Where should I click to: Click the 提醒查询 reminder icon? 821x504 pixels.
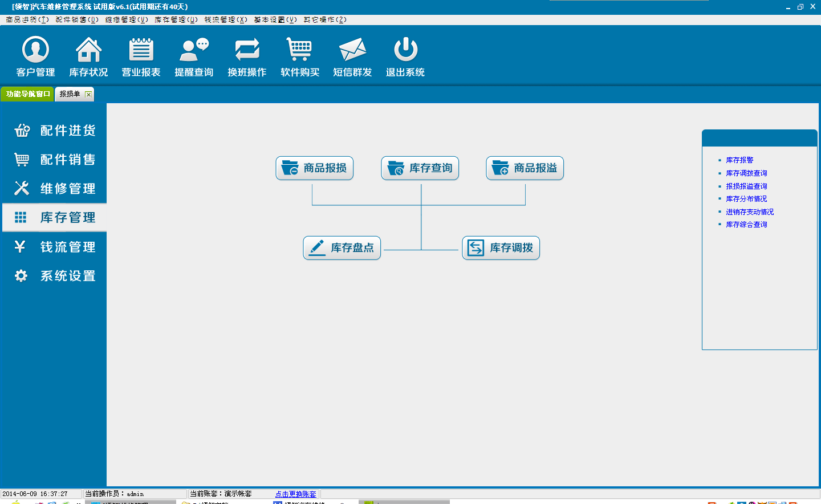tap(194, 50)
